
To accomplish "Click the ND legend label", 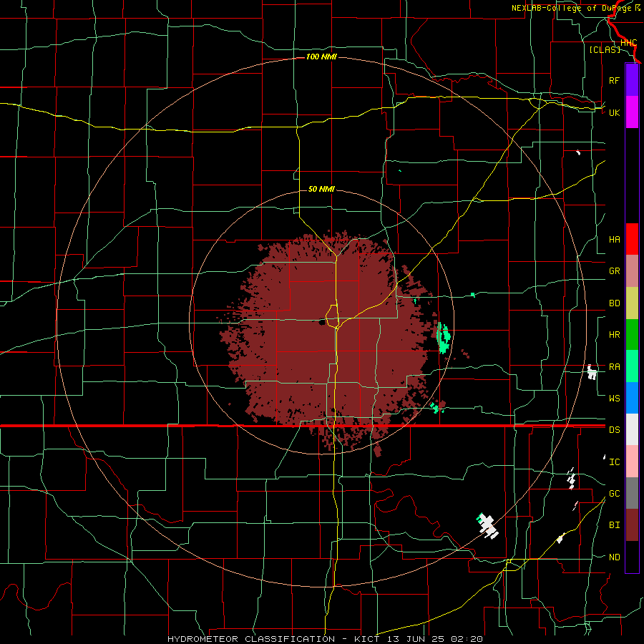I will [614, 557].
